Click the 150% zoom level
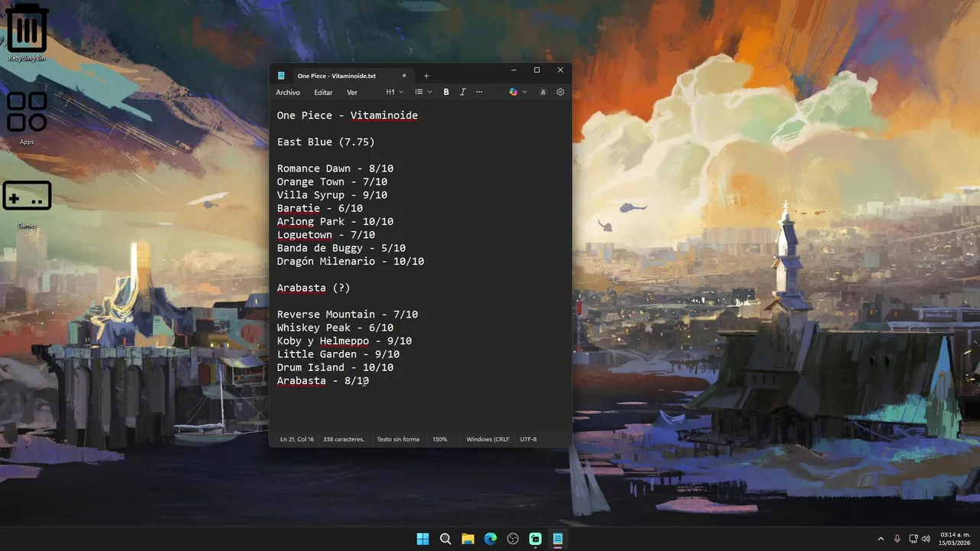This screenshot has width=980, height=551. (x=439, y=439)
